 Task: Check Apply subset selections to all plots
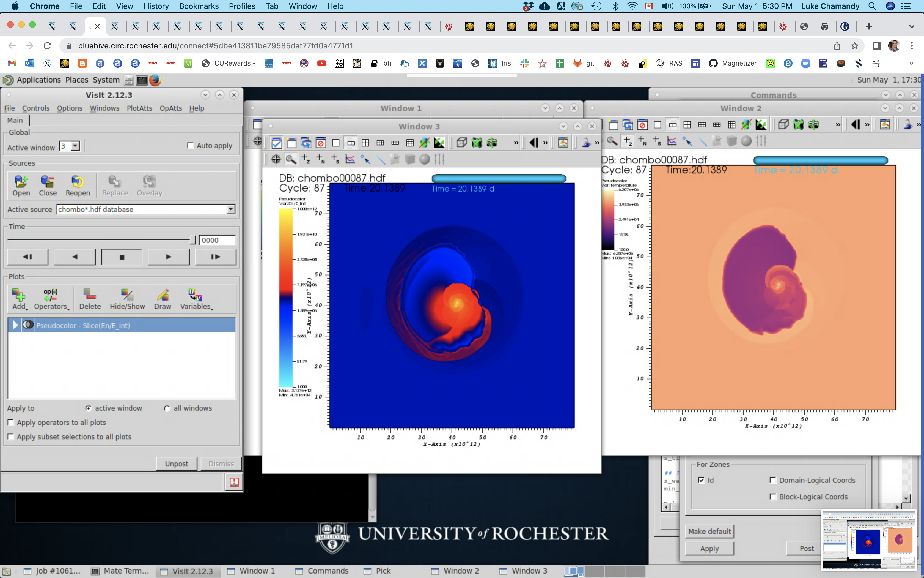(11, 437)
